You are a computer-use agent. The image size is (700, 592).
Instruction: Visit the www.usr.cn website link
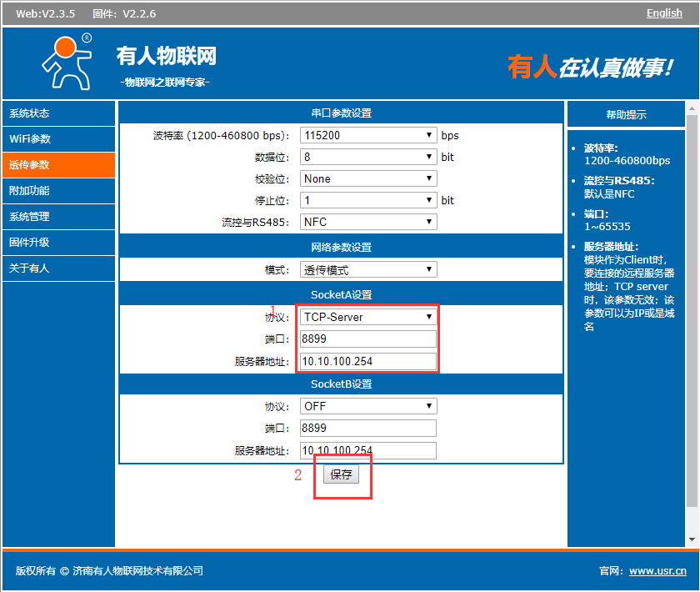pyautogui.click(x=657, y=571)
